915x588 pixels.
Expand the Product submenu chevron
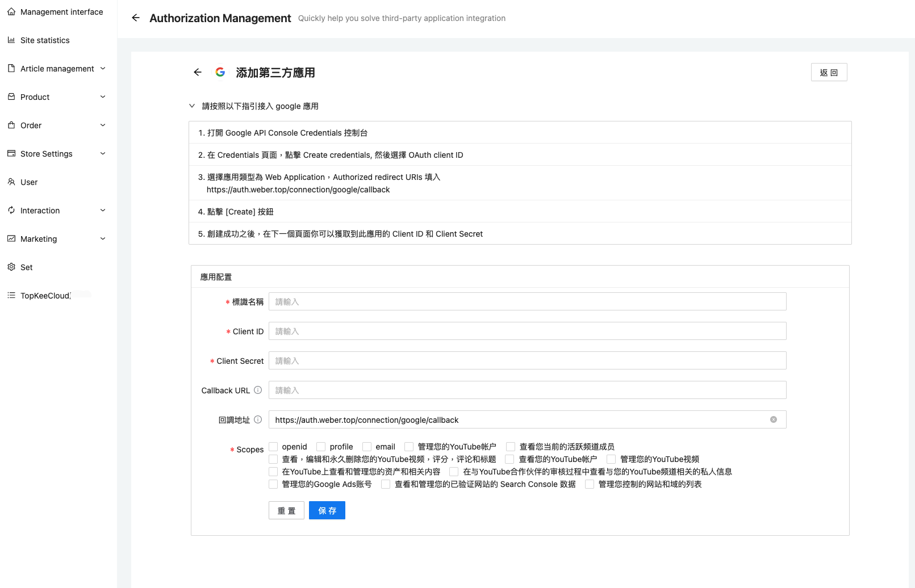coord(103,97)
